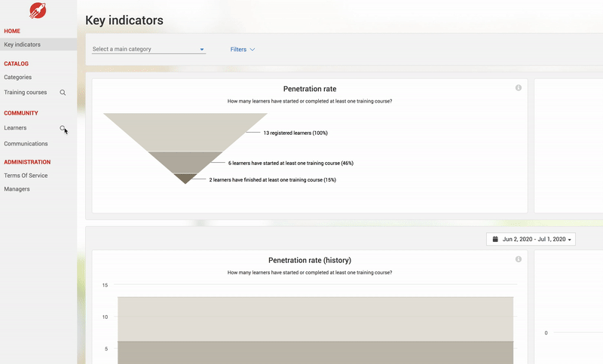The width and height of the screenshot is (603, 364).
Task: Click the COMMUNITY section heading
Action: (x=21, y=113)
